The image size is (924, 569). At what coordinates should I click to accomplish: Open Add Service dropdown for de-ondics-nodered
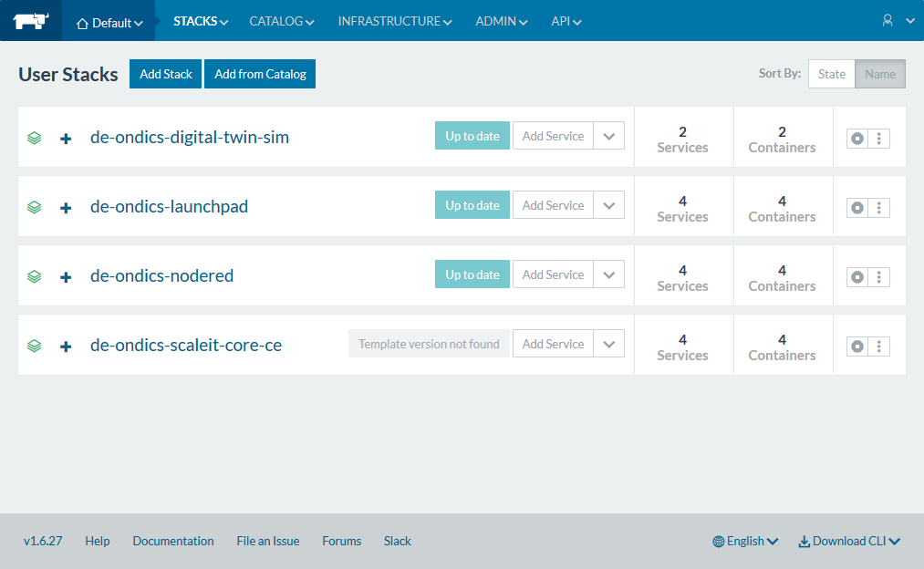pos(608,274)
